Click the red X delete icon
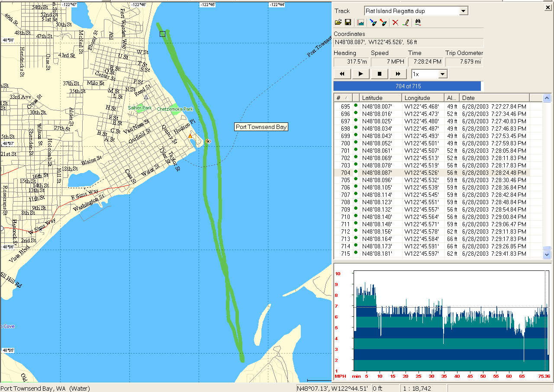The height and width of the screenshot is (392, 554). click(x=395, y=22)
